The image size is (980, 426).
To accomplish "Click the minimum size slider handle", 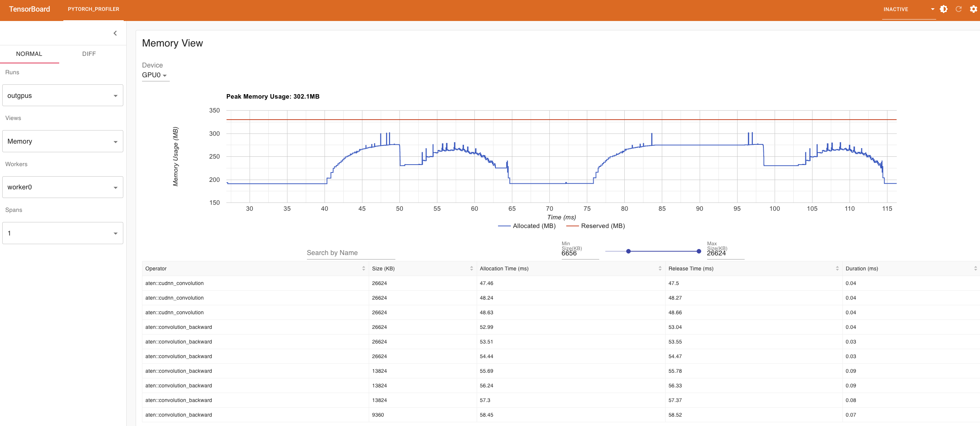I will point(628,251).
